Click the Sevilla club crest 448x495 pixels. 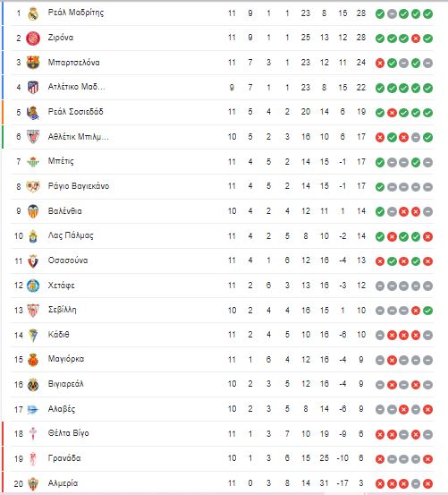(x=33, y=311)
